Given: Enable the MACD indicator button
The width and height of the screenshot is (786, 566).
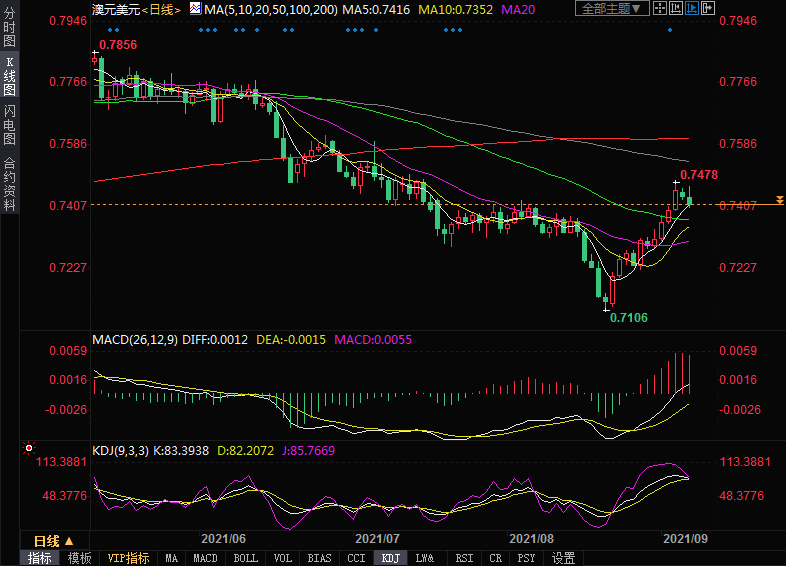Looking at the screenshot, I should click(205, 558).
